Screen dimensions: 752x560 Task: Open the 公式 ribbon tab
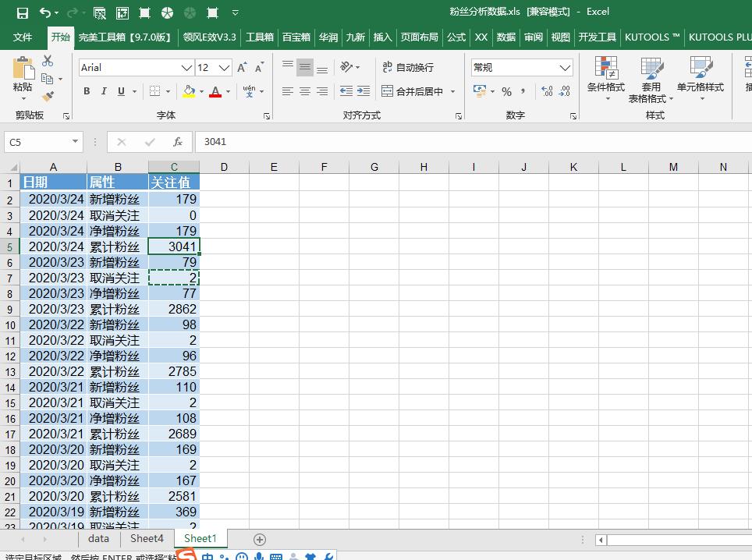click(456, 37)
